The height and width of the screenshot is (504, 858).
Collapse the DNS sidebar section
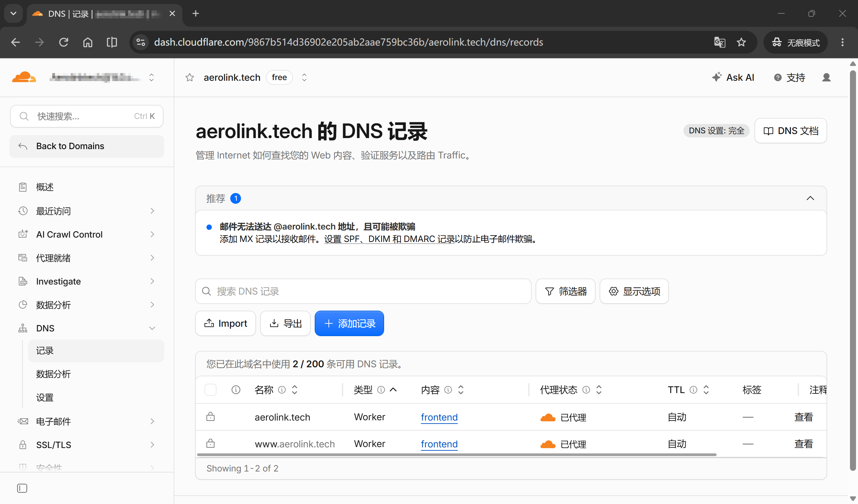click(x=87, y=328)
